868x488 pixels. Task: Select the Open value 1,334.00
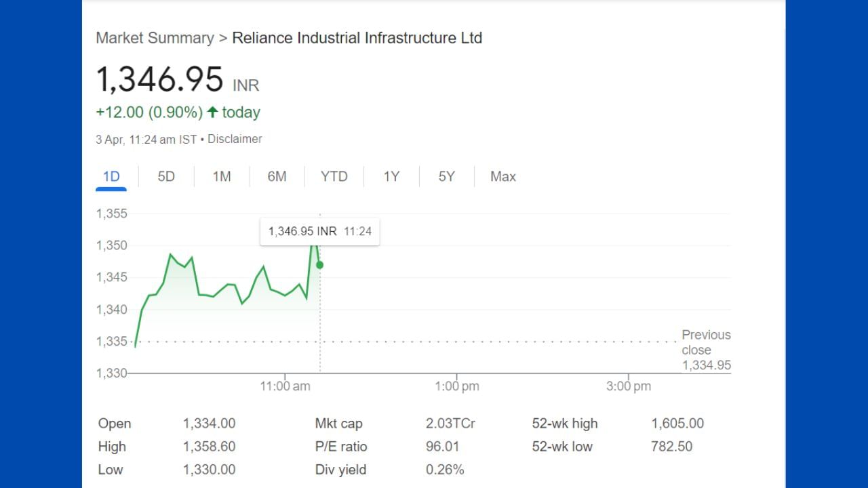210,424
